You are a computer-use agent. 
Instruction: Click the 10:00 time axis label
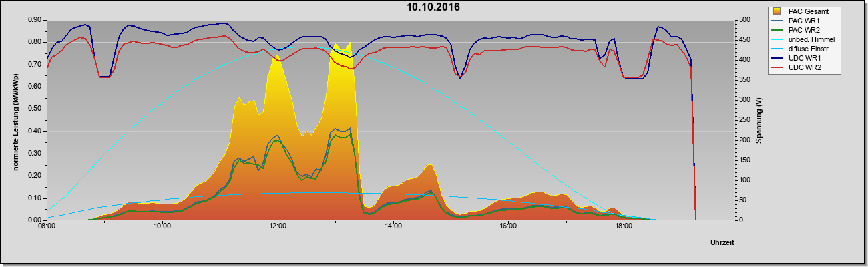(x=162, y=227)
